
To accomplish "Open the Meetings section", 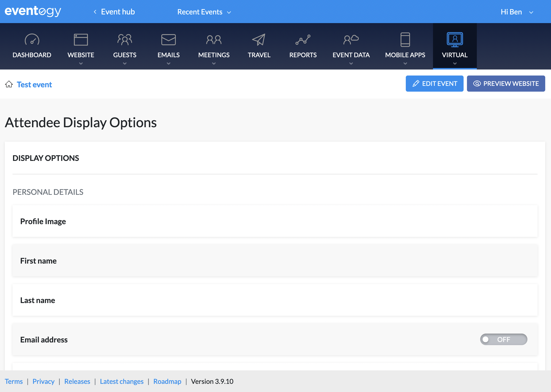I will [214, 46].
